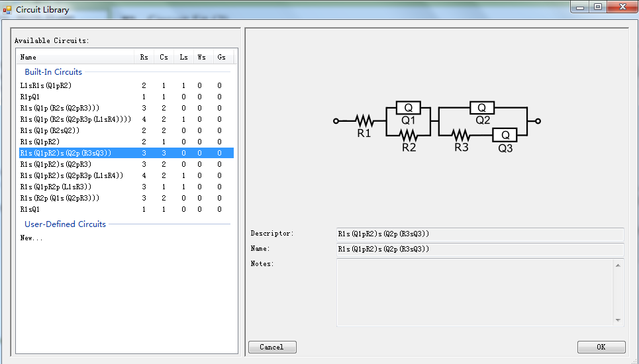Sort the list by Name column
The width and height of the screenshot is (639, 364).
point(74,58)
